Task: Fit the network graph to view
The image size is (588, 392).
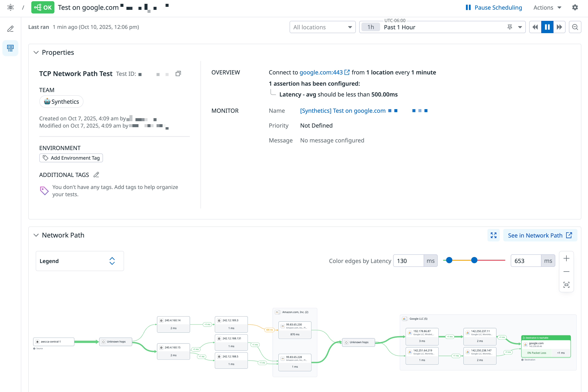Action: pos(566,285)
